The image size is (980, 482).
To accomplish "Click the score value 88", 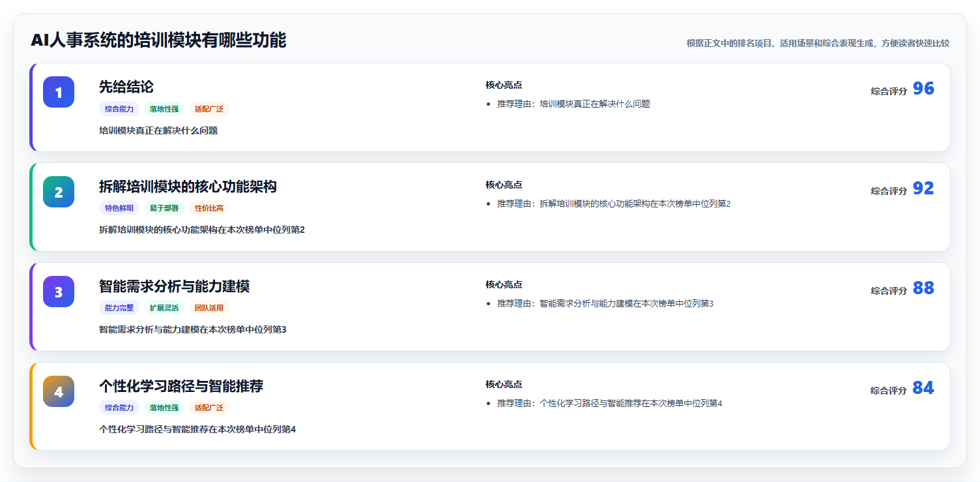I will pos(923,288).
